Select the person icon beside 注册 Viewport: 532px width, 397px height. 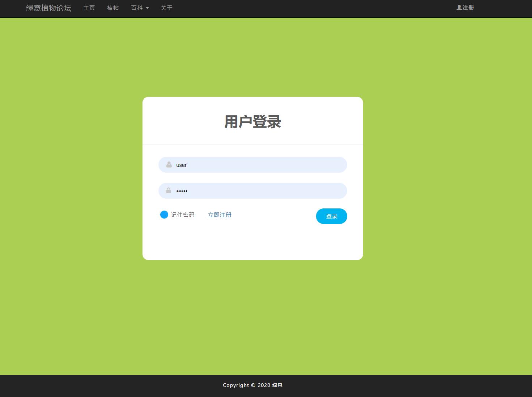tap(458, 7)
